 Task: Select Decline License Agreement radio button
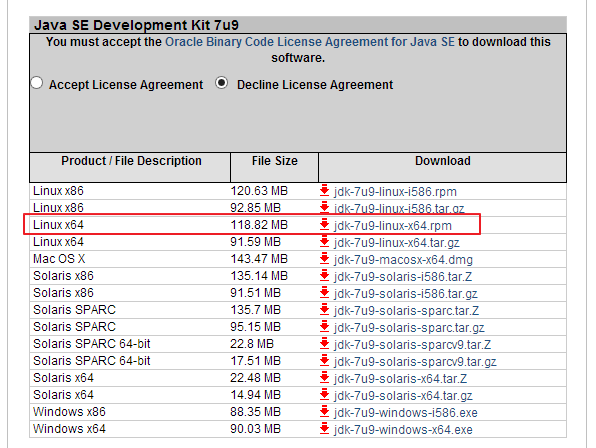pyautogui.click(x=221, y=83)
